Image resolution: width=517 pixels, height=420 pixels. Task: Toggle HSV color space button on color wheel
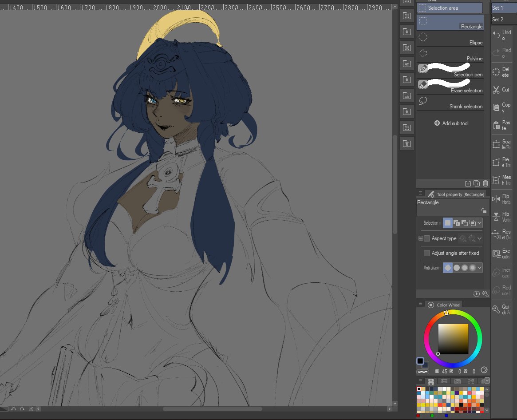pyautogui.click(x=484, y=370)
